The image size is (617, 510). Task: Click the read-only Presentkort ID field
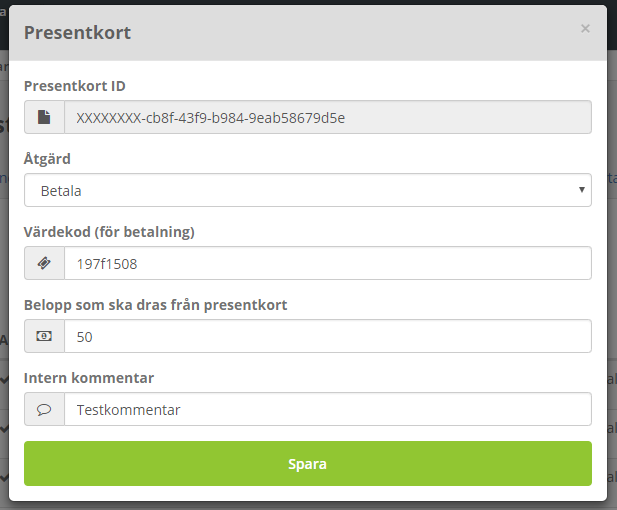point(328,117)
